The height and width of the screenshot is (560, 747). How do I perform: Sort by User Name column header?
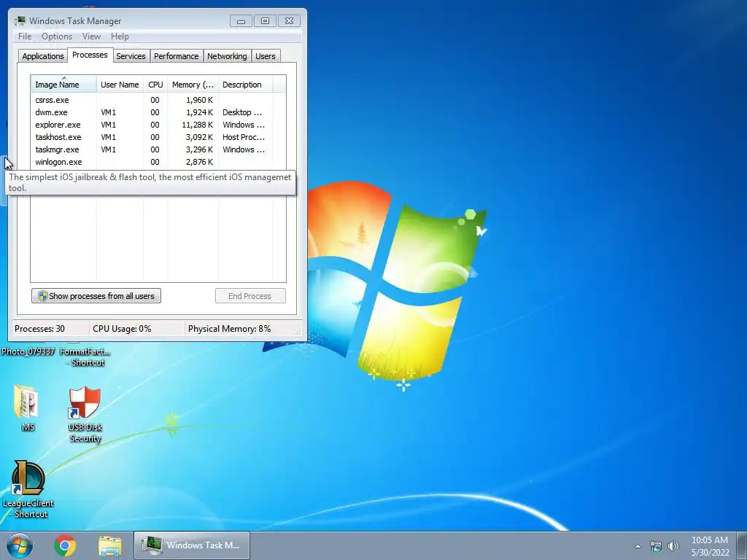coord(120,85)
